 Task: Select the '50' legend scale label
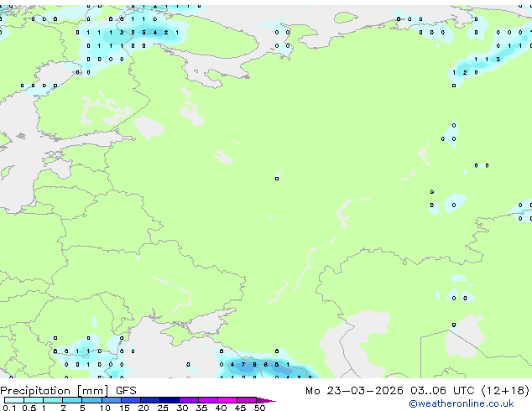click(x=259, y=408)
